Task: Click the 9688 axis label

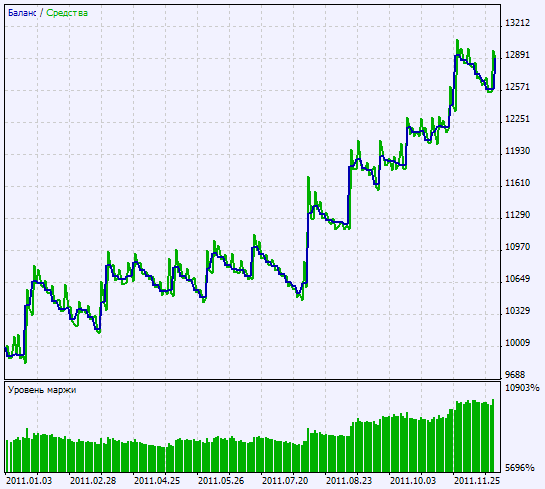Action: [515, 375]
